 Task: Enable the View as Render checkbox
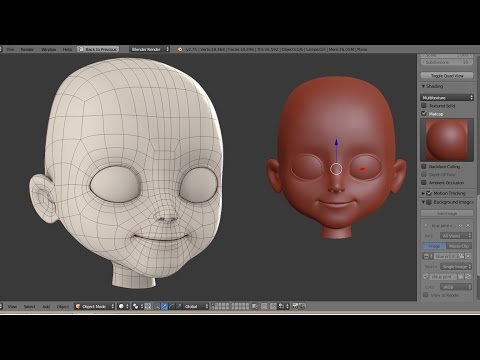426,295
